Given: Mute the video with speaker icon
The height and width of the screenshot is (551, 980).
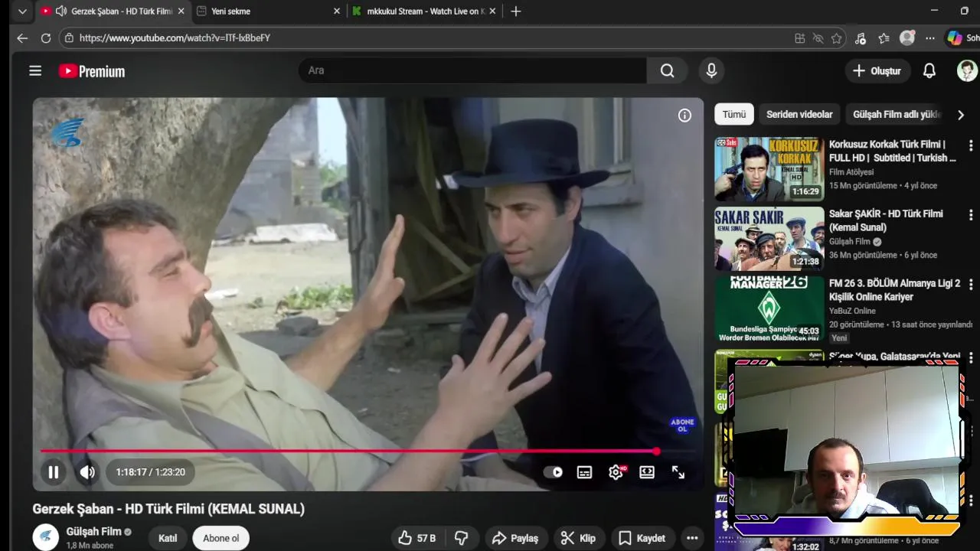Looking at the screenshot, I should click(87, 472).
